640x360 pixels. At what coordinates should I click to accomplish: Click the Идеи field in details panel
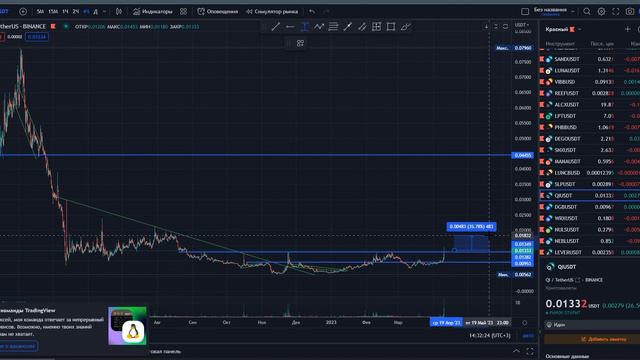(593, 325)
